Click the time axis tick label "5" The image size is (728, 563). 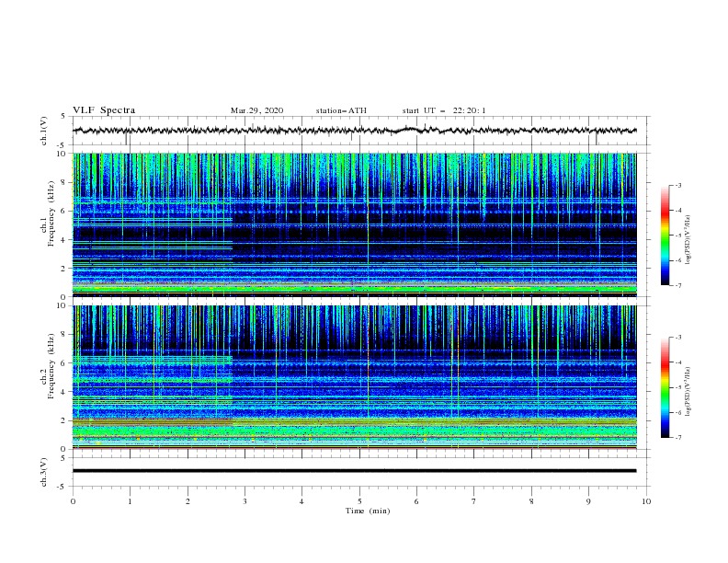(x=359, y=501)
